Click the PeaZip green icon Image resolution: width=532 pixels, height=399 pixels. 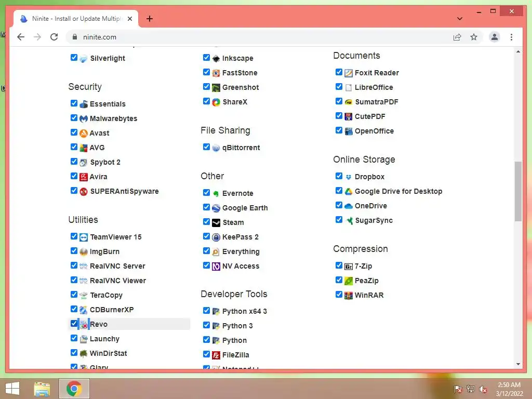click(x=349, y=281)
